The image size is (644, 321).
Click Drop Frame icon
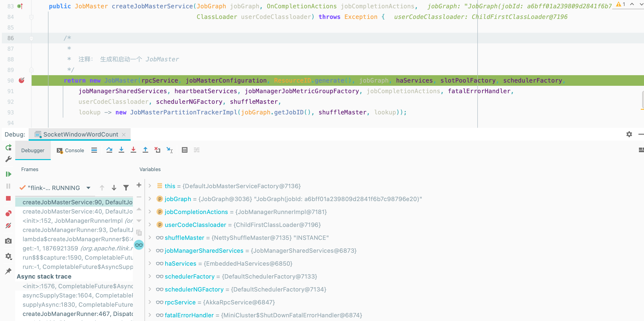(x=157, y=150)
